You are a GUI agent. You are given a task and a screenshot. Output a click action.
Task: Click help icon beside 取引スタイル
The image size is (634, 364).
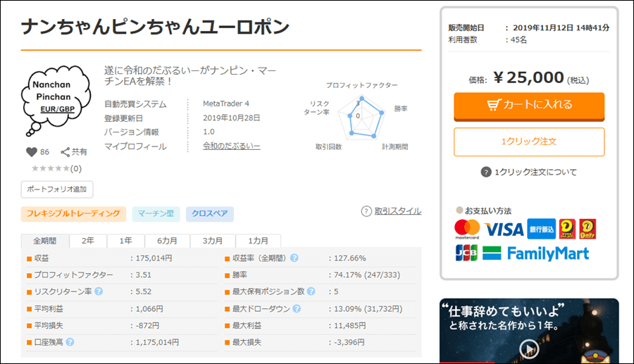(366, 211)
